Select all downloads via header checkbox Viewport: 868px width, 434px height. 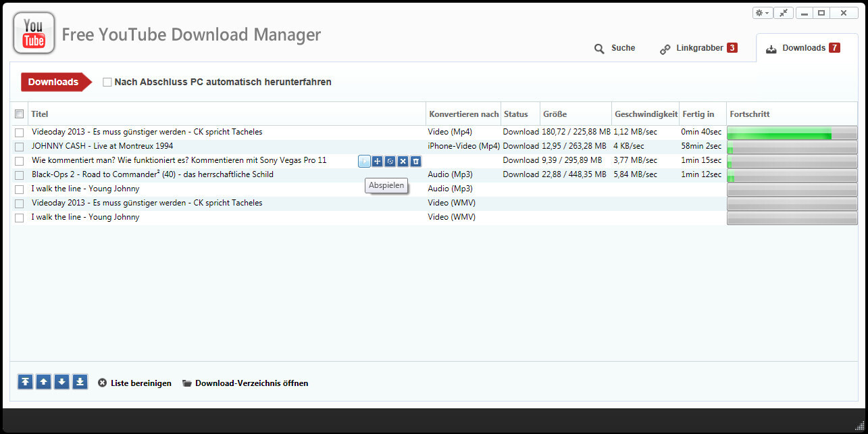[19, 114]
